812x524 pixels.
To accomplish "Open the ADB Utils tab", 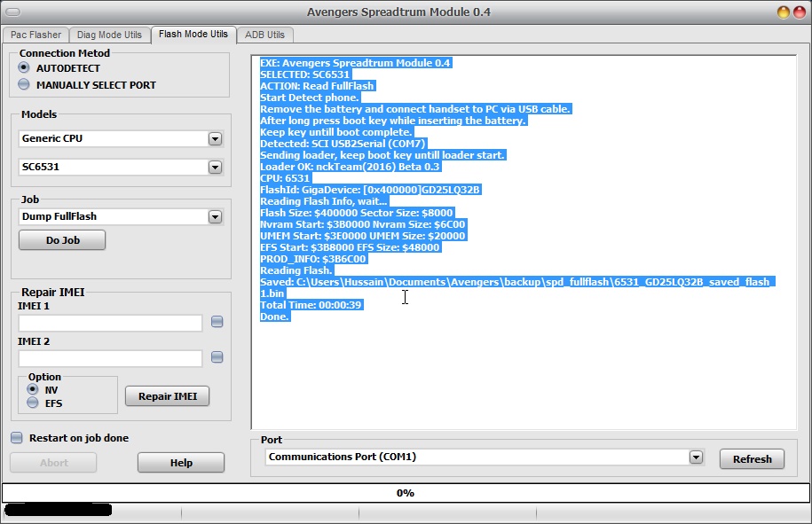I will click(264, 35).
